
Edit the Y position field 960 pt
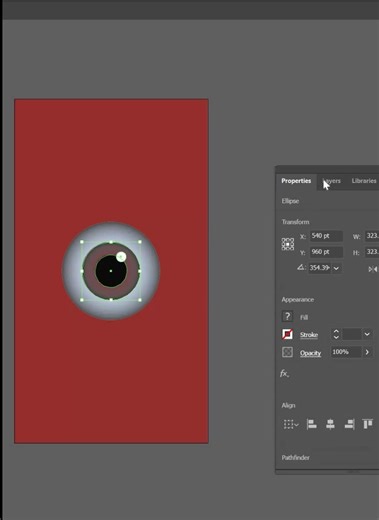click(x=326, y=252)
